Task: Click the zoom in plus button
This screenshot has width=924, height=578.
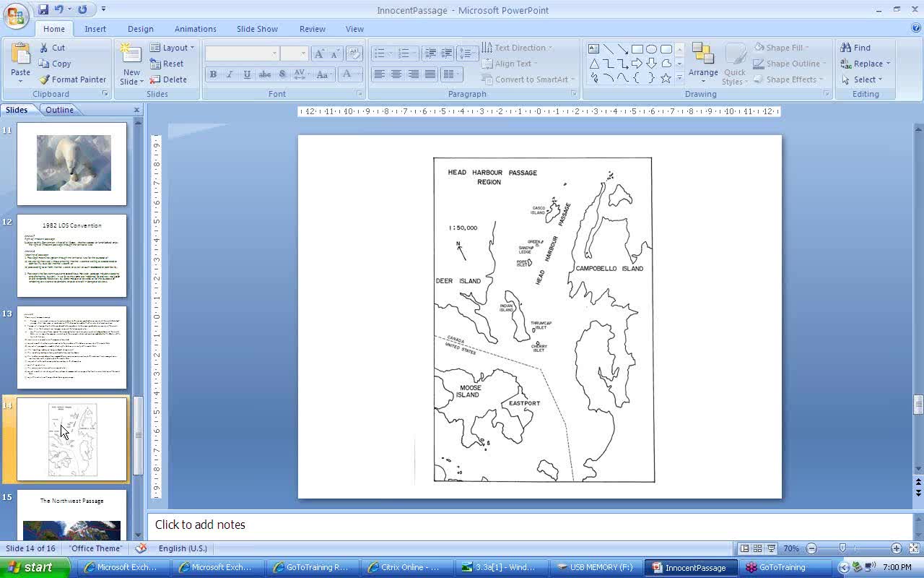Action: click(x=896, y=548)
